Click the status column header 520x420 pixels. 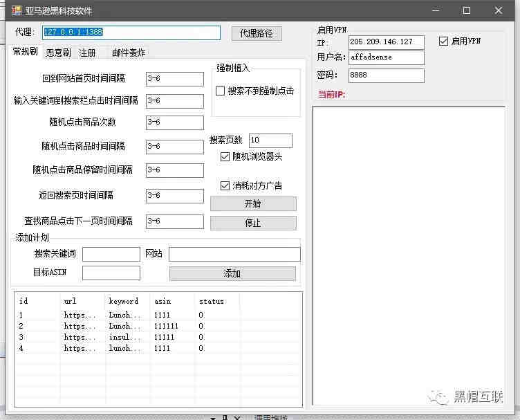(x=217, y=301)
